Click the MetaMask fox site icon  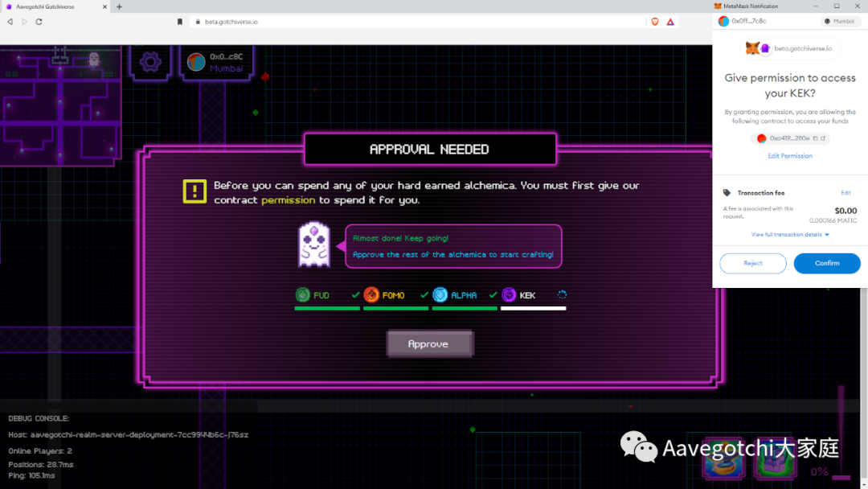752,48
